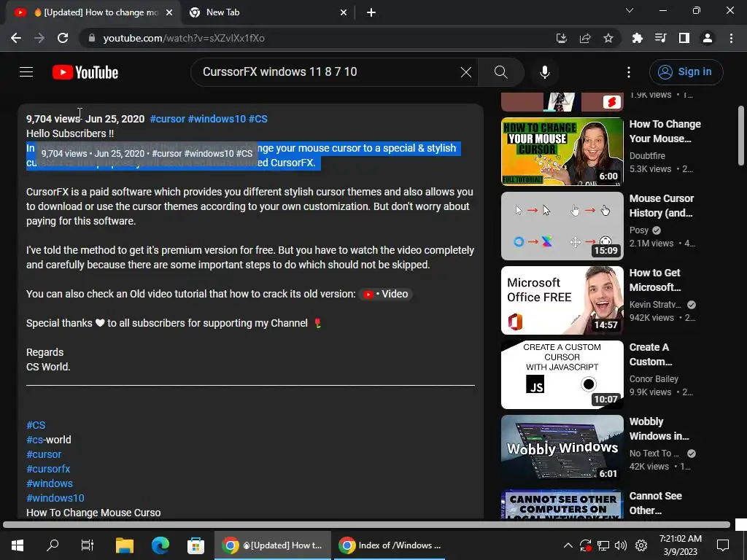This screenshot has width=747, height=560.
Task: Open the #windows10 hashtag in video header
Action: pos(217,119)
